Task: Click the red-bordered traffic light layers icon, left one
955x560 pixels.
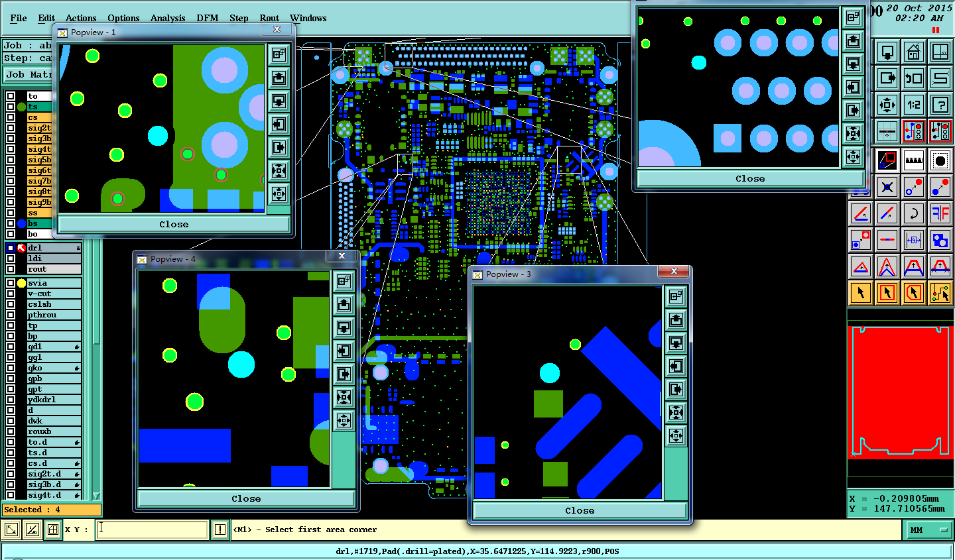Action: coord(913,131)
